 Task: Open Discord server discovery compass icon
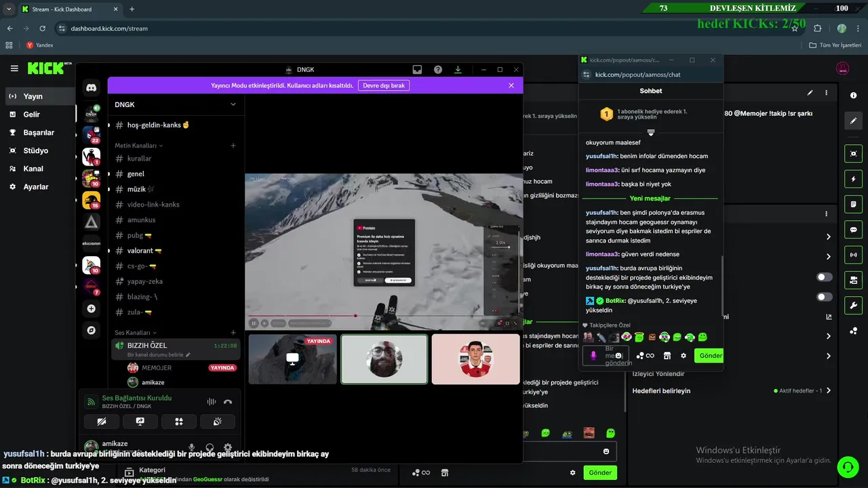click(92, 330)
